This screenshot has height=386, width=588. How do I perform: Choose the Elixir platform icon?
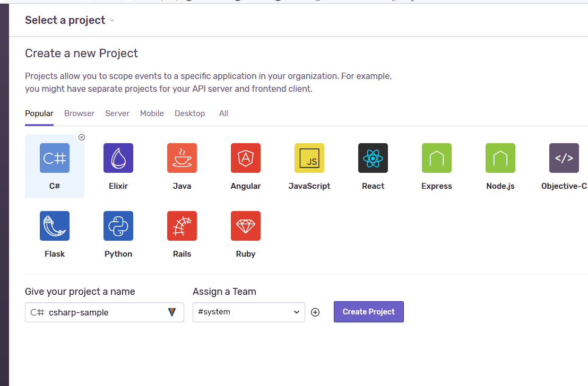(118, 158)
